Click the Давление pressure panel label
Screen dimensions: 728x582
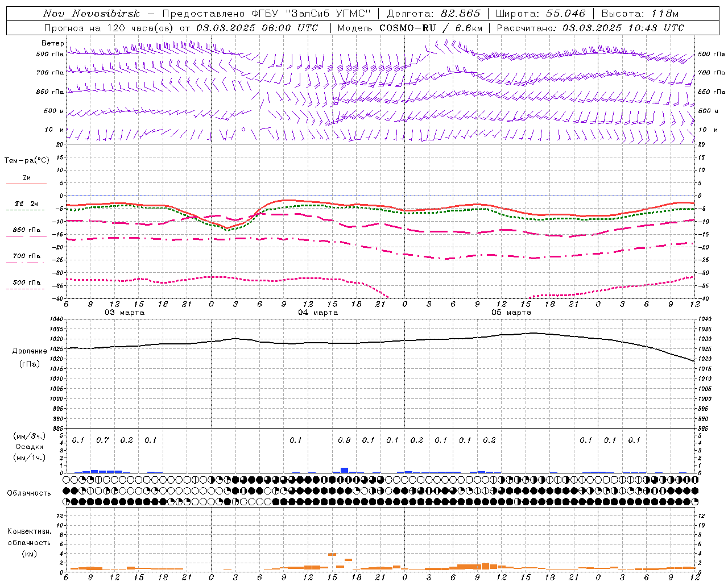30,351
